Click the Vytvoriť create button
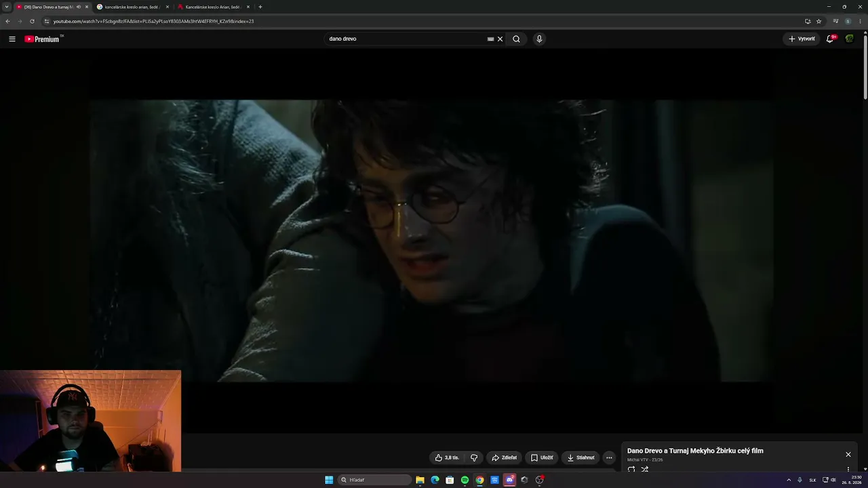The image size is (868, 488). coord(802,39)
